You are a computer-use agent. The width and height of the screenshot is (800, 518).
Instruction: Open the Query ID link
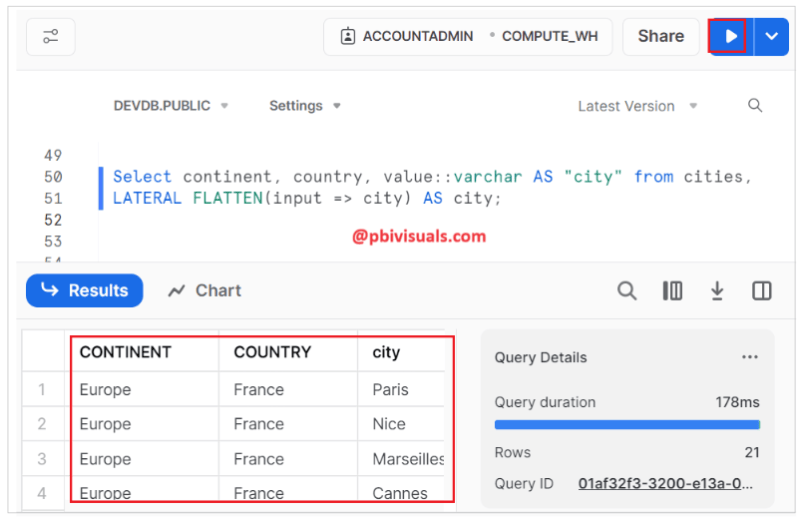click(x=665, y=483)
